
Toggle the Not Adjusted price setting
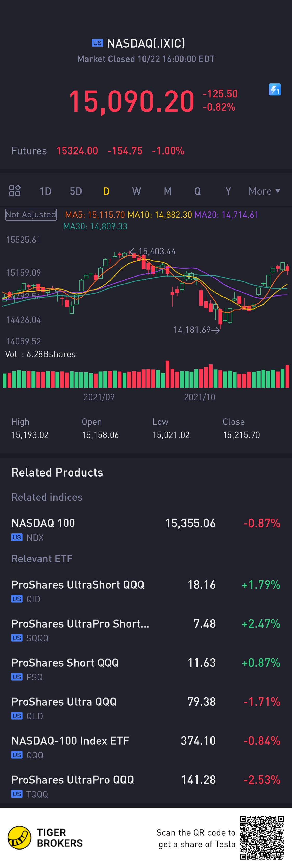click(x=31, y=215)
